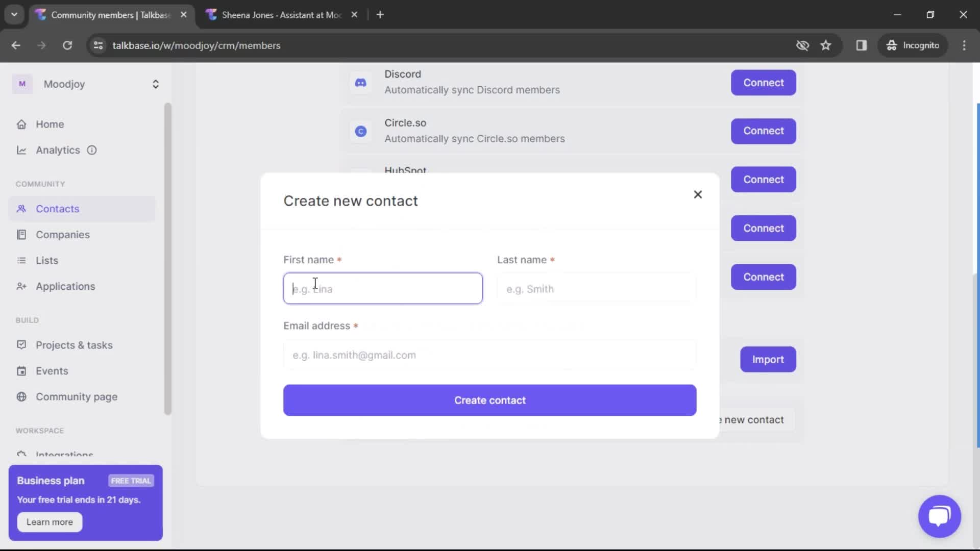The height and width of the screenshot is (551, 980).
Task: Click the Contacts sidebar icon
Action: tap(21, 209)
